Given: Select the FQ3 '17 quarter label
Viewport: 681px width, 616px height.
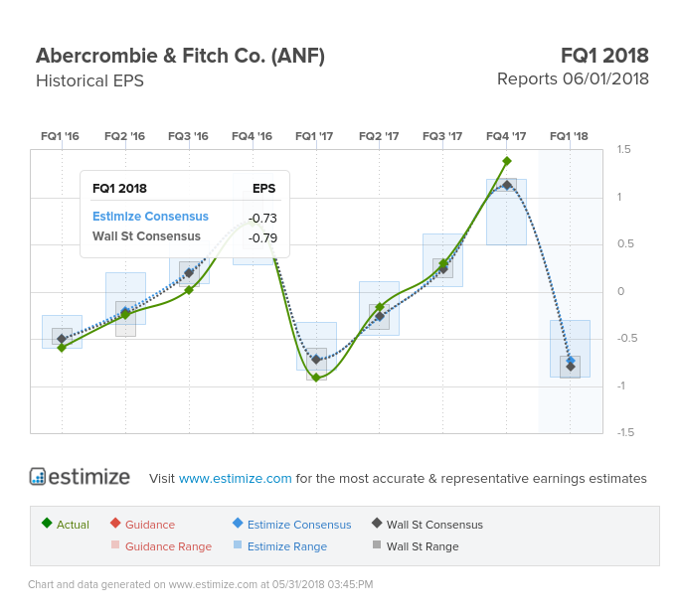Looking at the screenshot, I should tap(442, 136).
